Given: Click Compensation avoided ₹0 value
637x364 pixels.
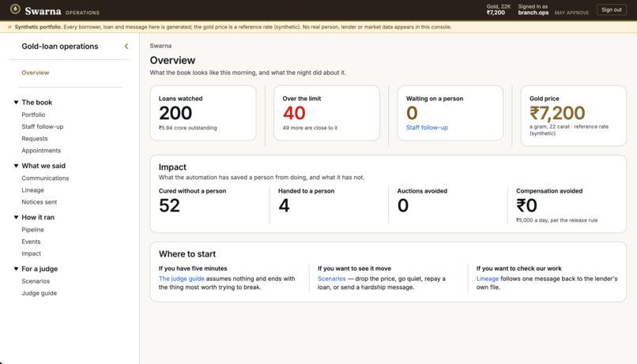Looking at the screenshot, I should 526,205.
